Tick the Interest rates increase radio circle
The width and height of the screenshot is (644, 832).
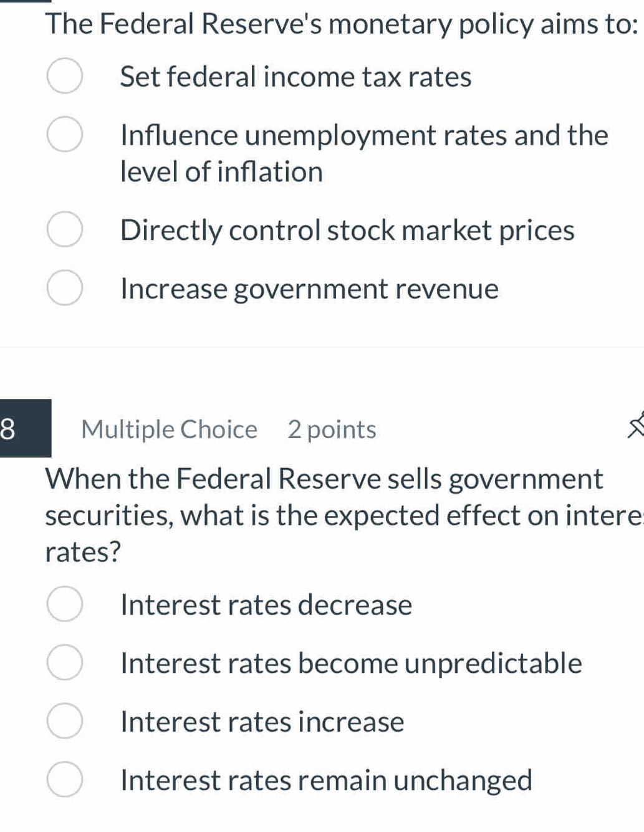(x=64, y=721)
